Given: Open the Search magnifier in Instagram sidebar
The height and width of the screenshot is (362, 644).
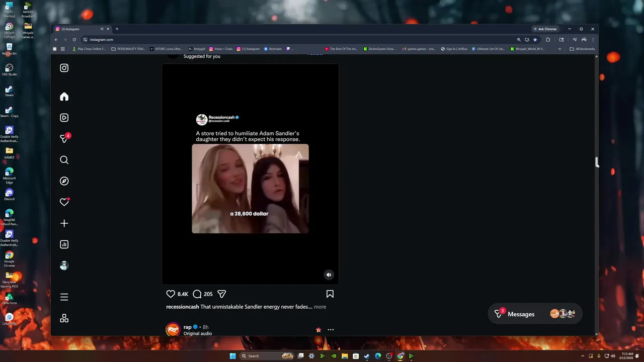Looking at the screenshot, I should click(64, 160).
